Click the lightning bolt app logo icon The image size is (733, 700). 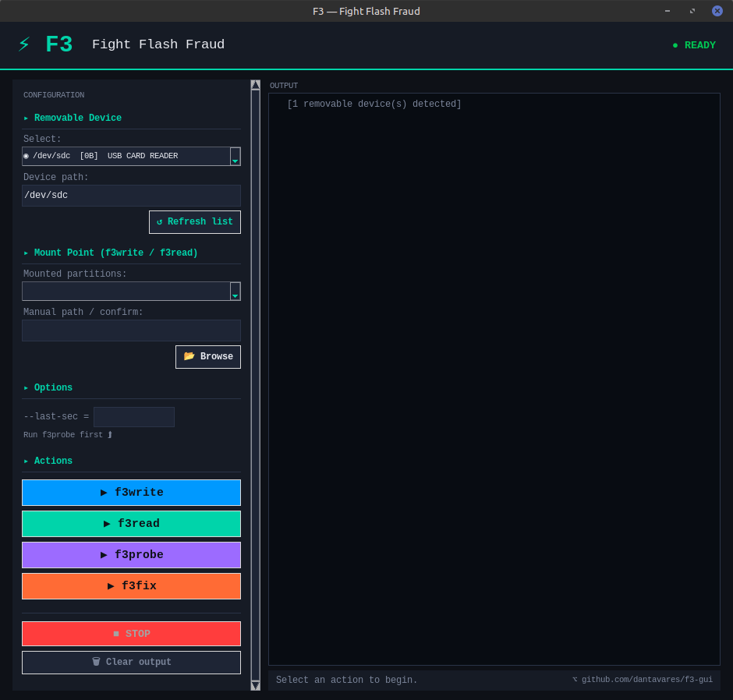pos(23,44)
